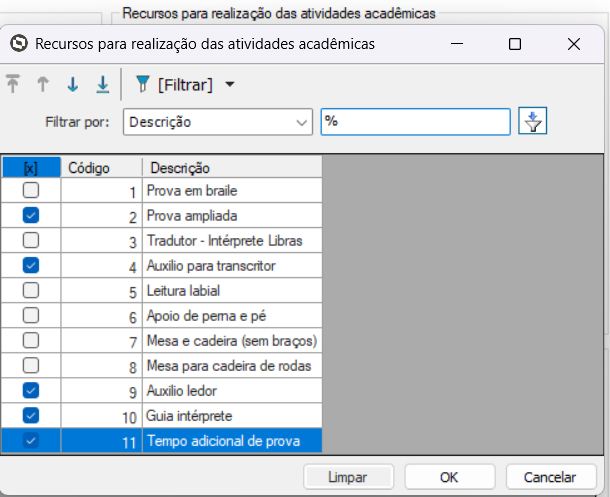Image resolution: width=610 pixels, height=497 pixels.
Task: Click the Descrição column header
Action: coord(230,167)
